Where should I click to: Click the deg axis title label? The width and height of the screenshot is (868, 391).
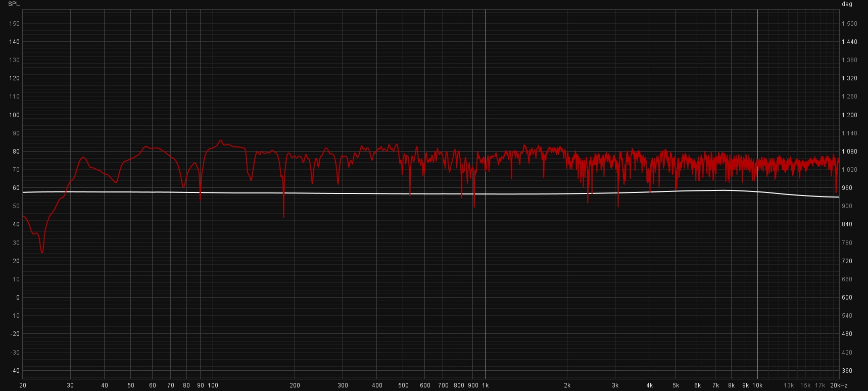847,4
